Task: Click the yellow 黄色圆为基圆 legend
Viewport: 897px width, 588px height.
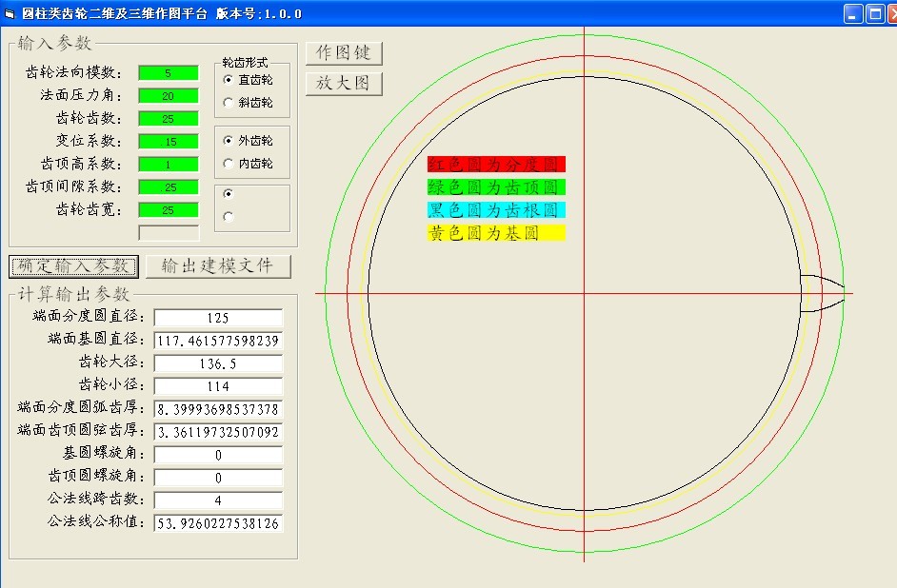Action: pyautogui.click(x=496, y=232)
